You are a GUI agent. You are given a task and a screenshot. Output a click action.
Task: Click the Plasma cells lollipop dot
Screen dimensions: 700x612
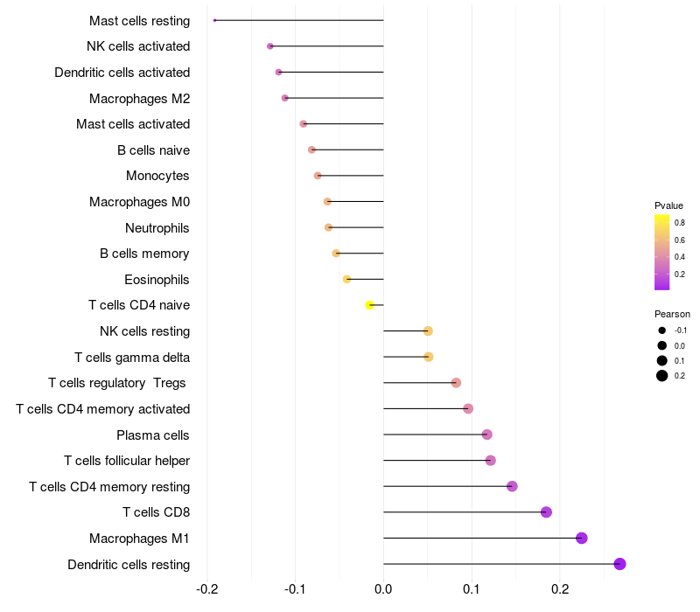point(487,435)
